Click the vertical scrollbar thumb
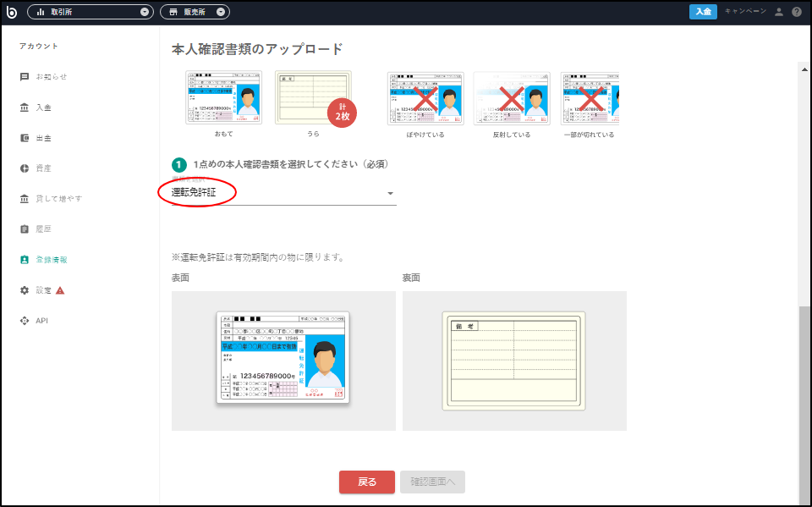The width and height of the screenshot is (812, 507). [x=804, y=405]
